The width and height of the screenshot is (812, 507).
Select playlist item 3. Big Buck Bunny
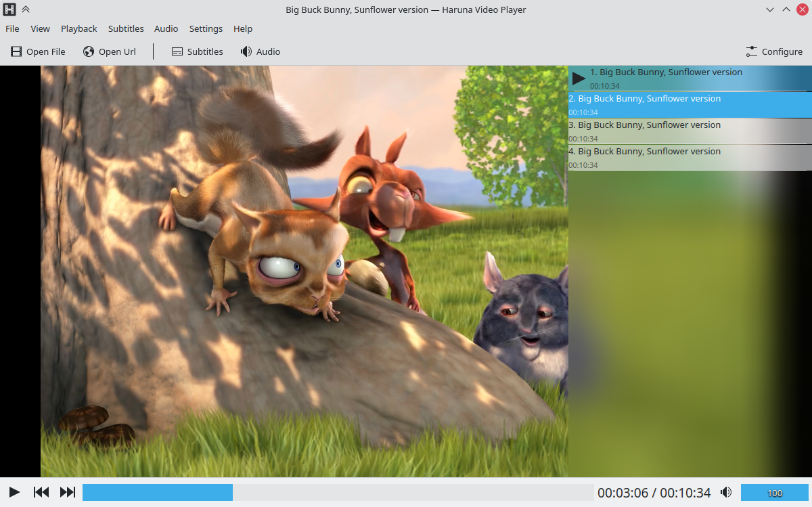690,131
